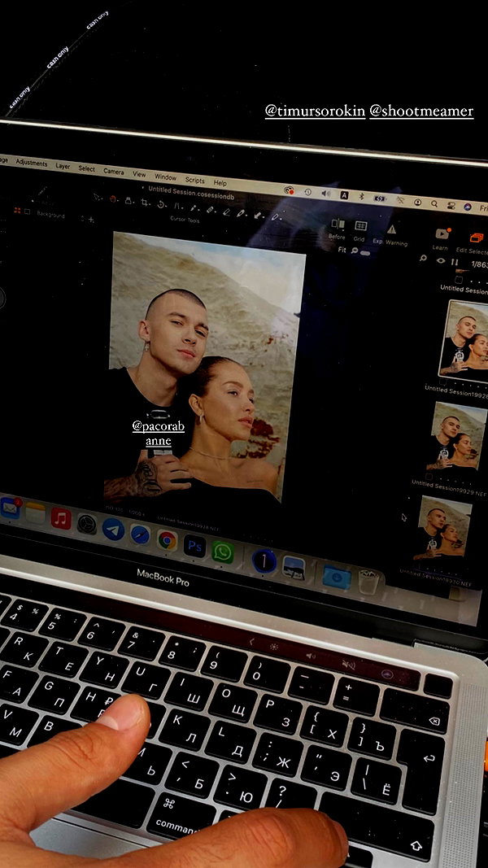The image size is (488, 868).
Task: Switch to the orange grid view icon
Action: 16,210
